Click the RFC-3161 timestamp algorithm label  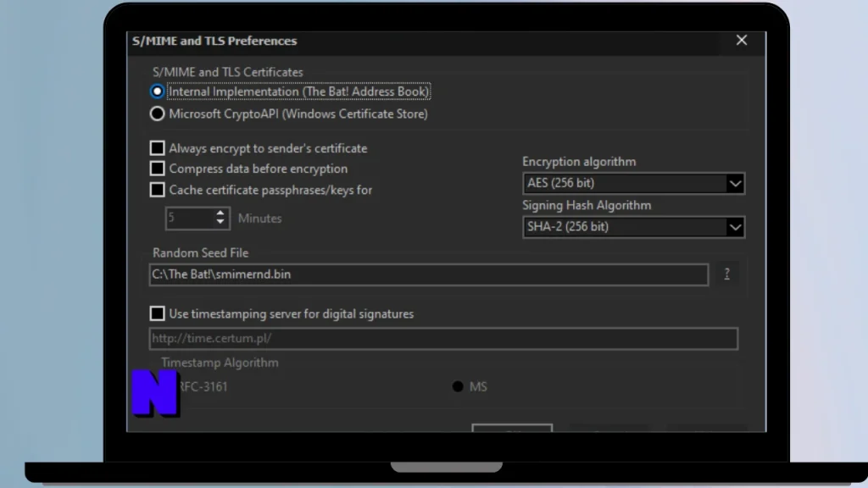tap(203, 386)
